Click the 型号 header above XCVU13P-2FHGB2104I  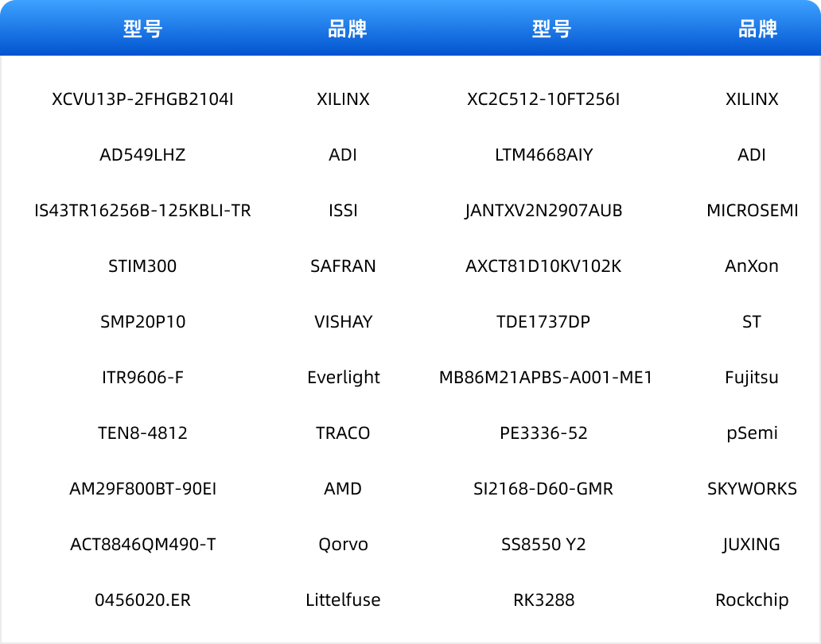142,29
